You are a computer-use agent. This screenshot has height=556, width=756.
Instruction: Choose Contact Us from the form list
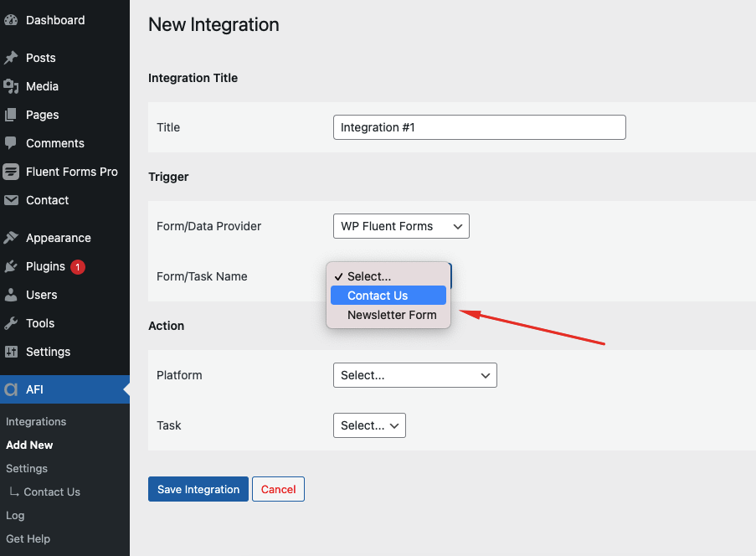388,296
